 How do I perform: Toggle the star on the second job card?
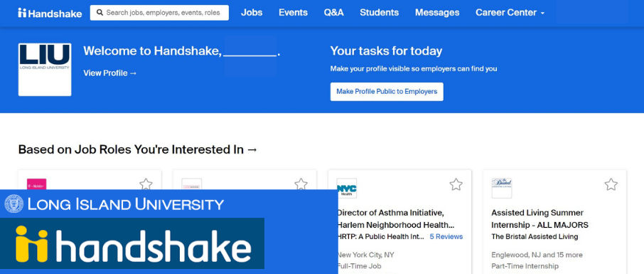pyautogui.click(x=301, y=184)
